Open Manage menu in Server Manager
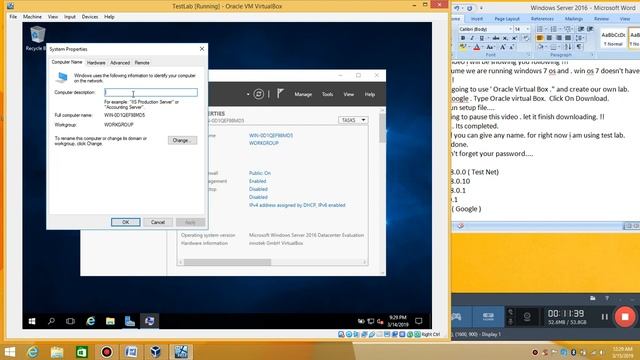The height and width of the screenshot is (360, 640). pyautogui.click(x=303, y=94)
